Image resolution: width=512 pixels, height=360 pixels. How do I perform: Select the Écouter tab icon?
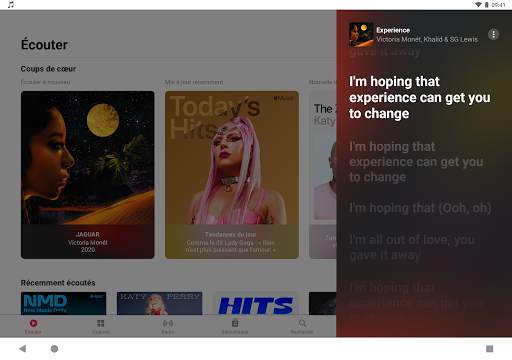(x=33, y=323)
